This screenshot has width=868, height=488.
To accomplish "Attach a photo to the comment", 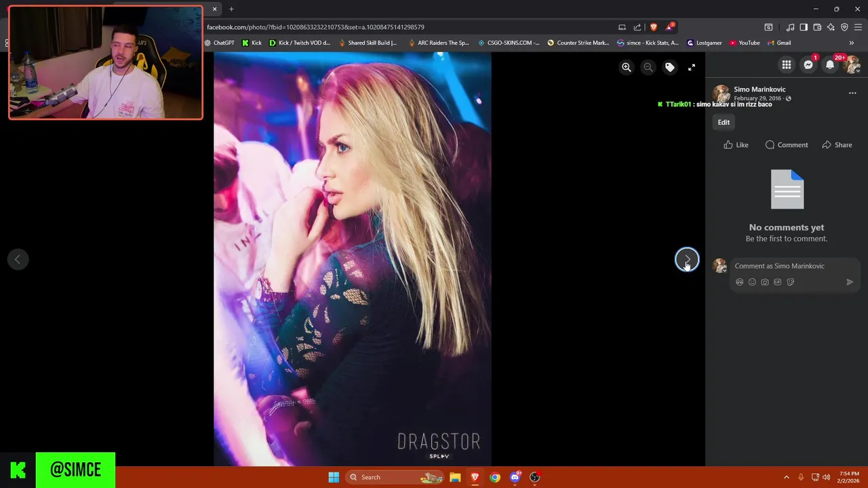I will 765,282.
